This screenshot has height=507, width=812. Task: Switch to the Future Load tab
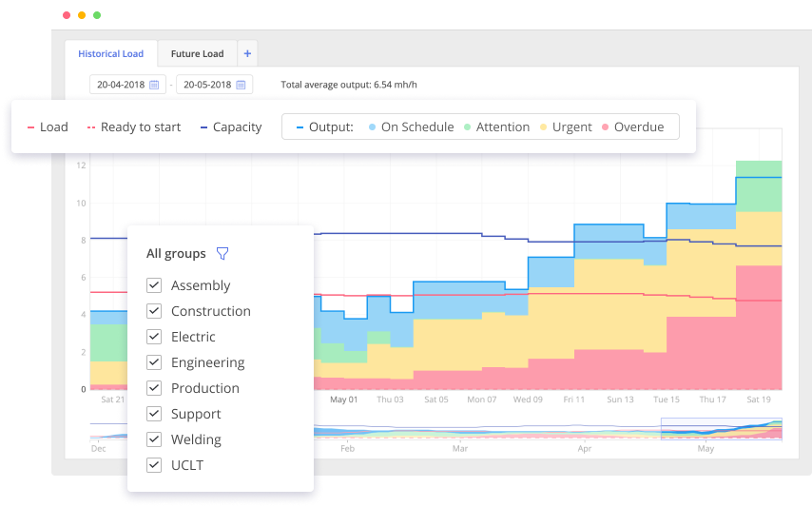(197, 54)
